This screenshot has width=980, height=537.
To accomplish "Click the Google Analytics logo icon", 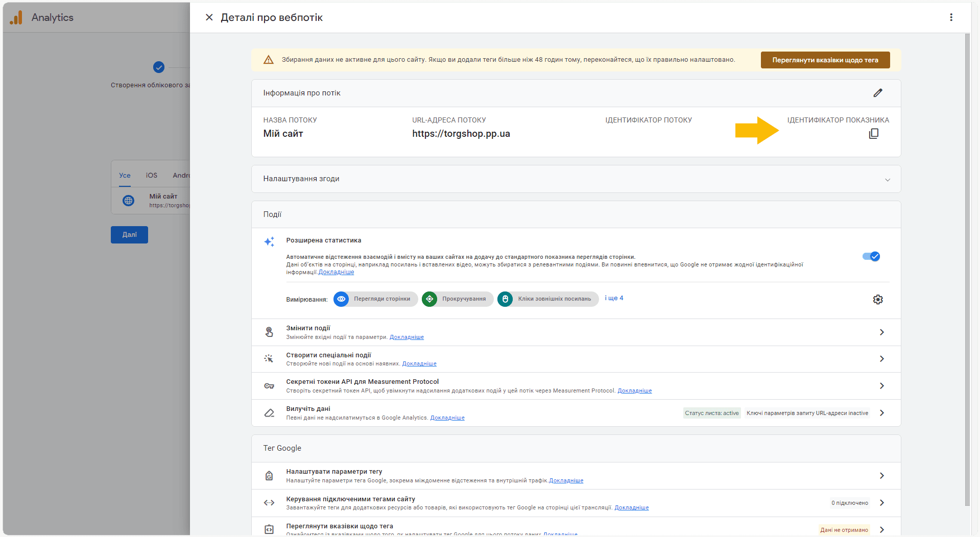I will pyautogui.click(x=16, y=17).
